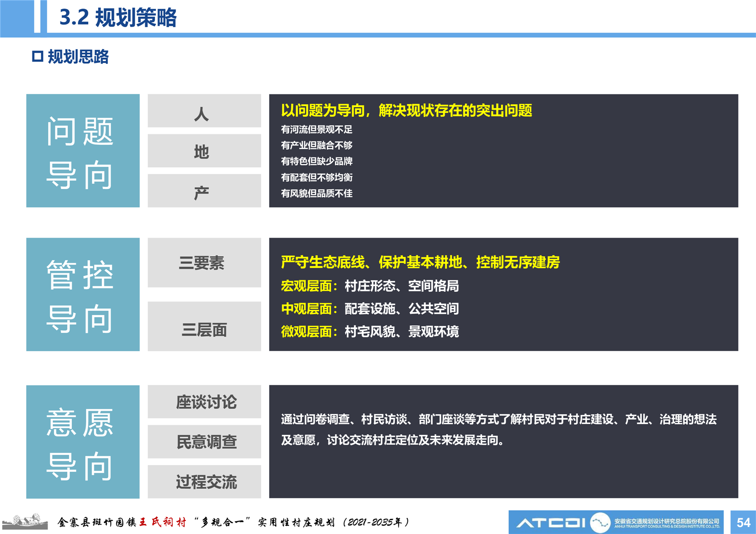Click the square bullet before 规划思路
Viewport: 756px width, 534px height.
pos(38,57)
